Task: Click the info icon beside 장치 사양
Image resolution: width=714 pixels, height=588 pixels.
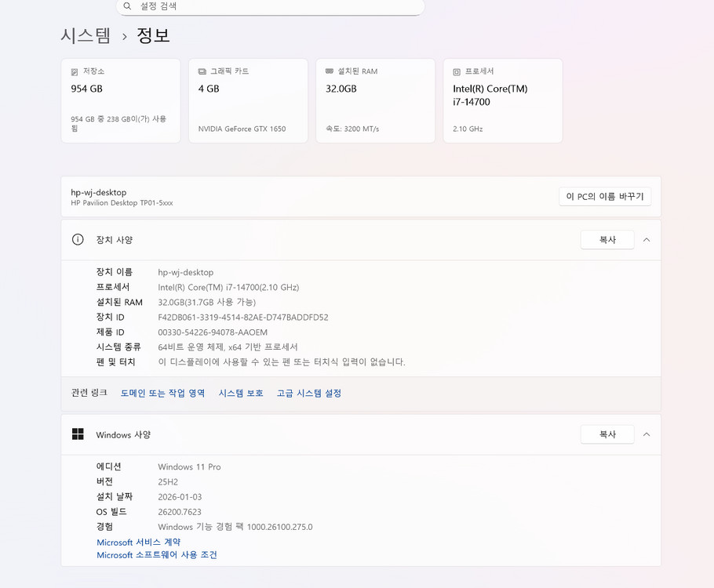Action: click(x=77, y=240)
